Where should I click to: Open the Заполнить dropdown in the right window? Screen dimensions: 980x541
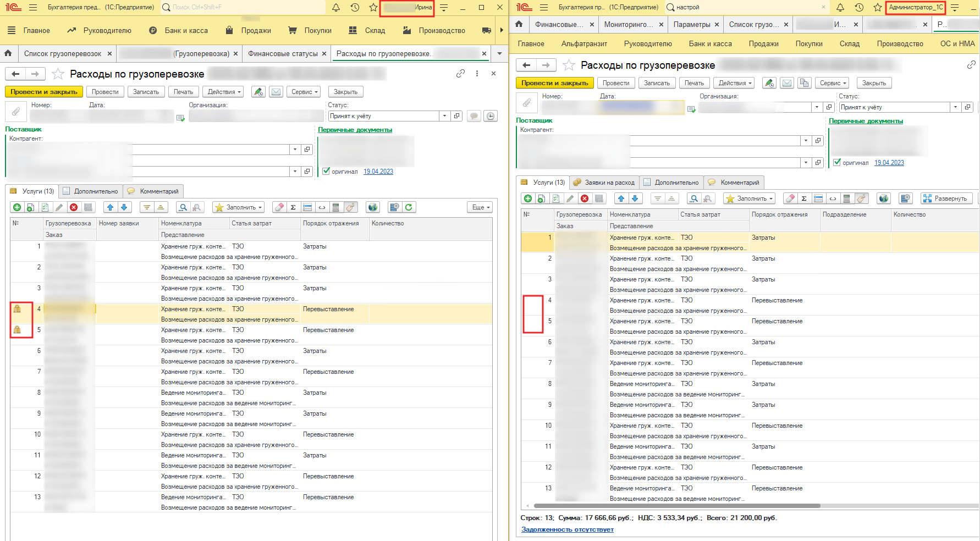[x=749, y=198]
